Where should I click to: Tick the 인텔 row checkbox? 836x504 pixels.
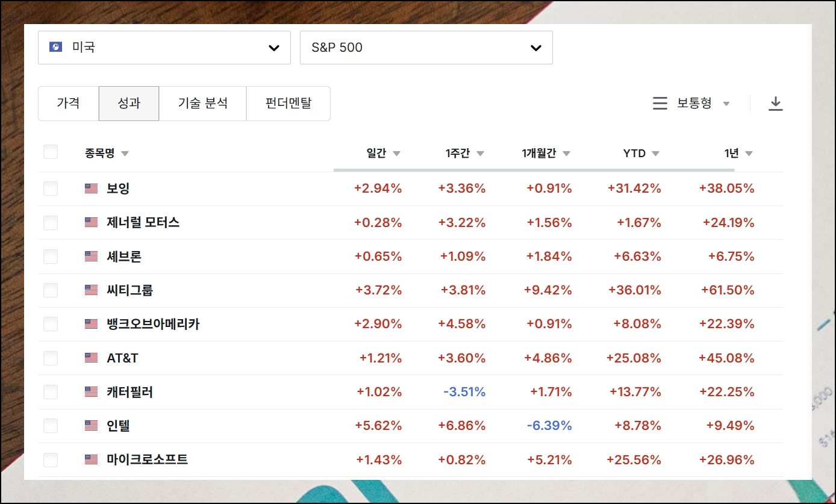[x=51, y=426]
